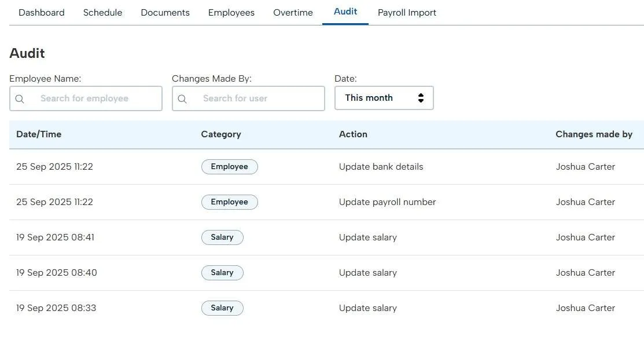Go to the Documents tab
This screenshot has width=644, height=362.
pos(165,13)
